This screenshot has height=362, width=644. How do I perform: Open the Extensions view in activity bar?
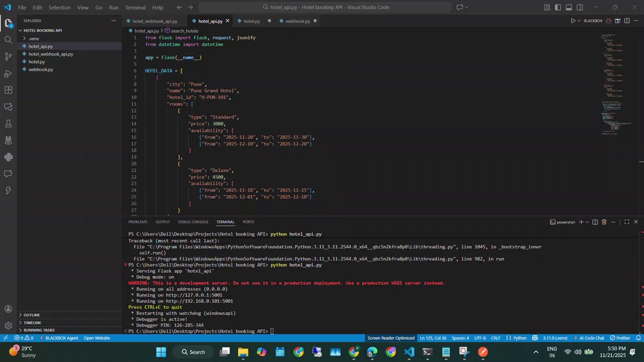click(x=8, y=90)
